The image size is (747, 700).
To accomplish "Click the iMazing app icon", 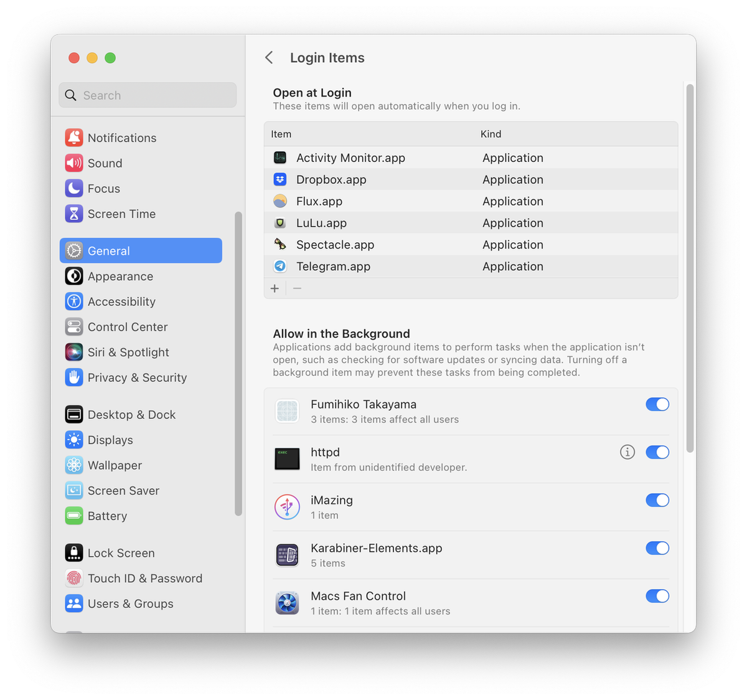I will [287, 507].
